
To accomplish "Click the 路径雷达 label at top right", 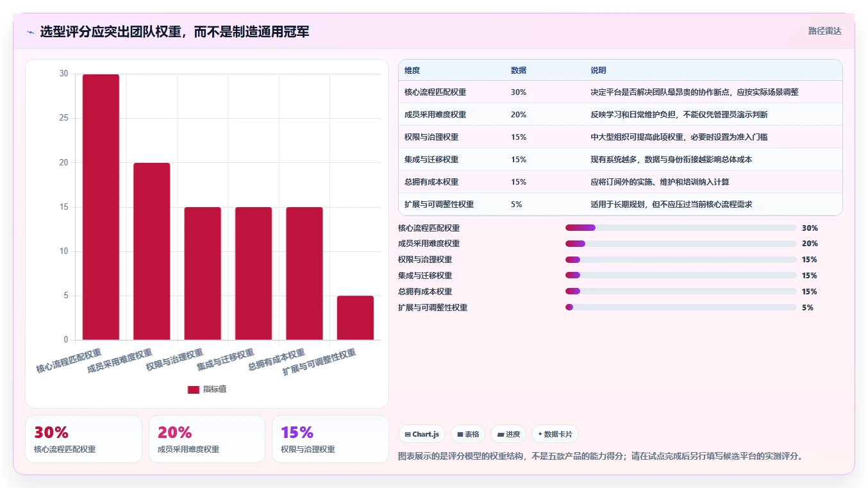I will (x=824, y=31).
